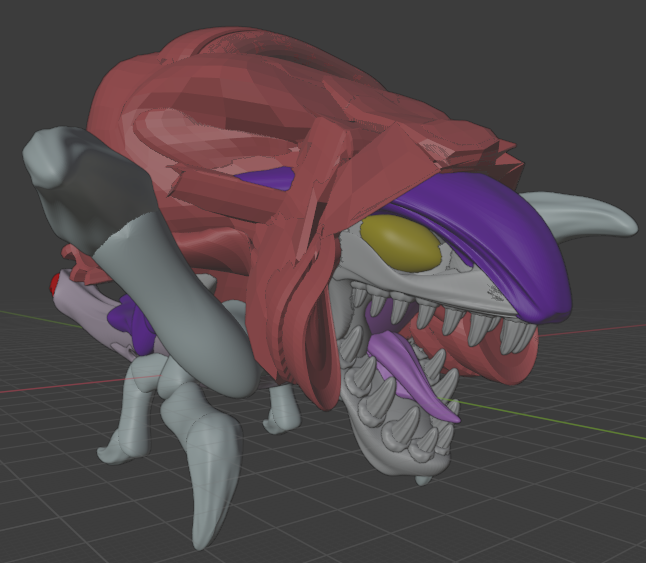
Task: Select the yellow eye on the creature
Action: 400,243
